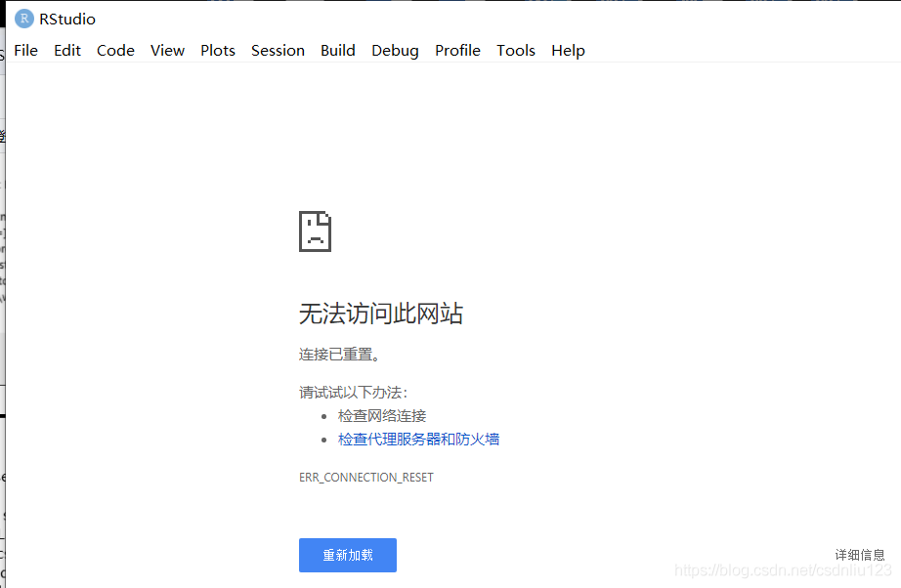Open the Profile menu
The width and height of the screenshot is (901, 588).
pyautogui.click(x=457, y=51)
